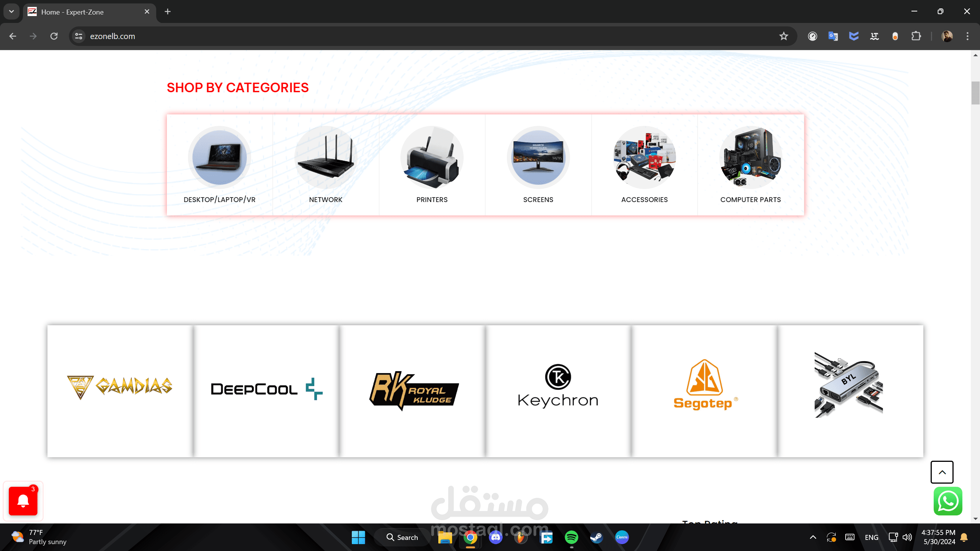
Task: Open the Royal Kludge brand logo
Action: tap(414, 390)
